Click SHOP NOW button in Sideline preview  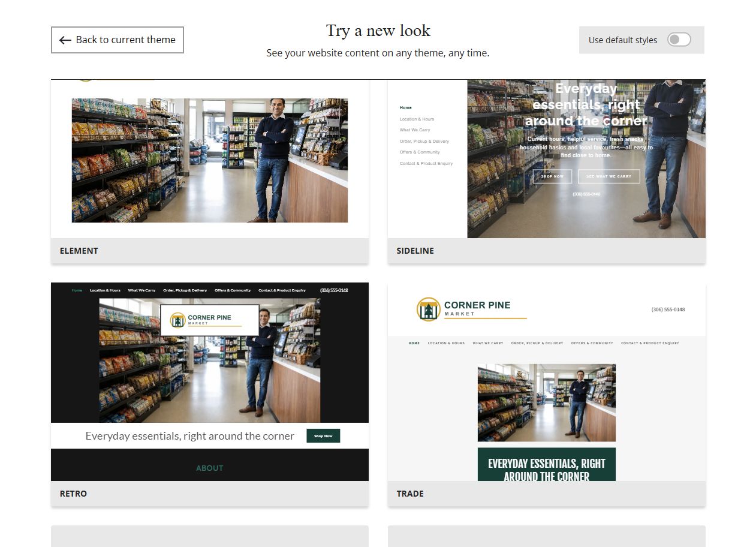[552, 176]
